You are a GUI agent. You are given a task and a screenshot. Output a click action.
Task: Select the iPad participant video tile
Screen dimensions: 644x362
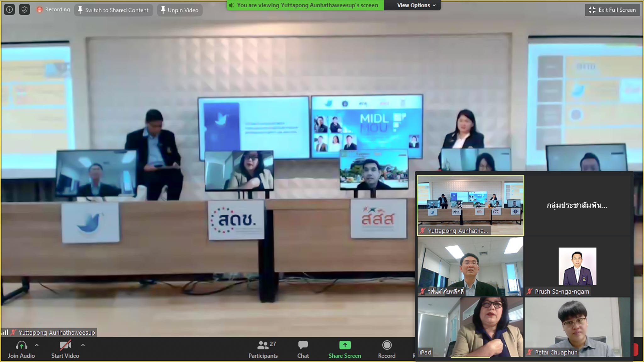pyautogui.click(x=470, y=327)
